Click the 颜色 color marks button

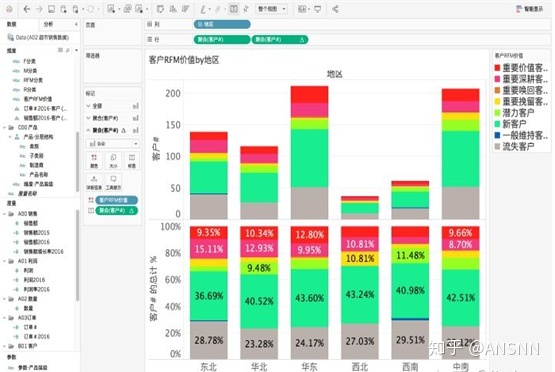[94, 161]
